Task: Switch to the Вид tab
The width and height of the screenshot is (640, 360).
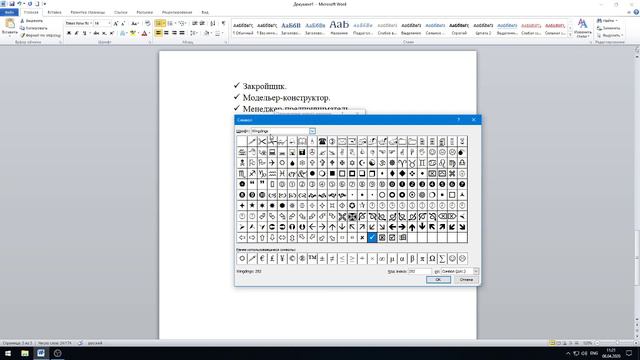Action: [x=205, y=12]
